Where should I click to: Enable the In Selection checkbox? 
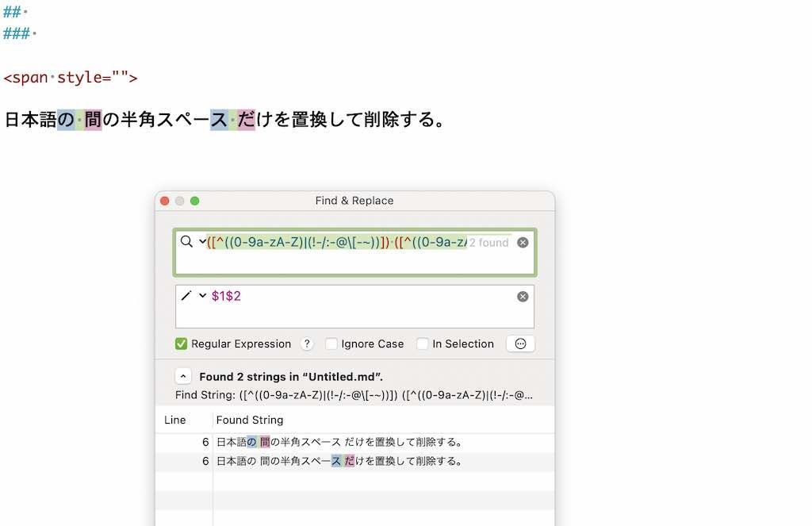[x=423, y=344]
